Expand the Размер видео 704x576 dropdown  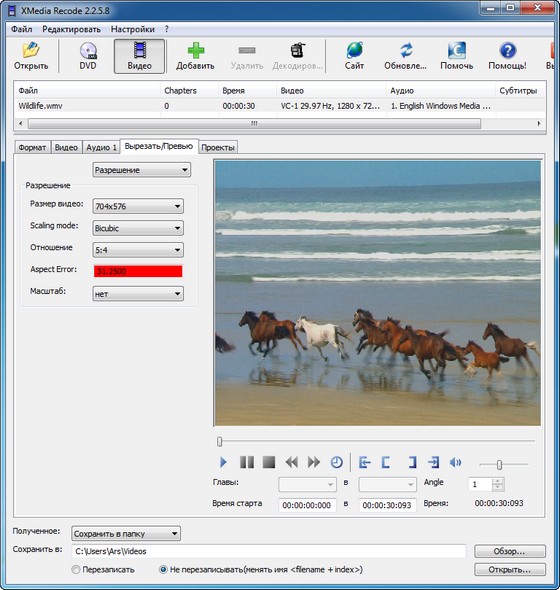138,206
